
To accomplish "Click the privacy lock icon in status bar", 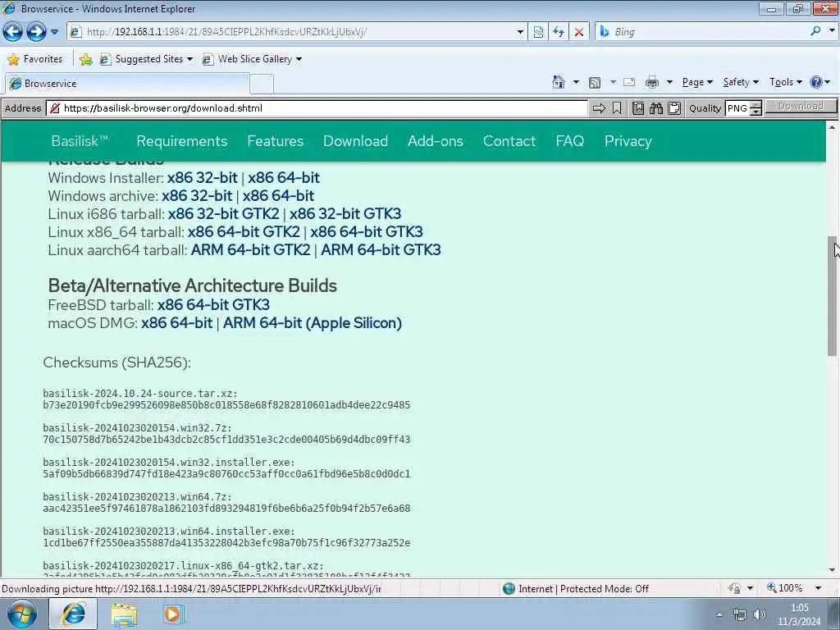I will pos(734,588).
